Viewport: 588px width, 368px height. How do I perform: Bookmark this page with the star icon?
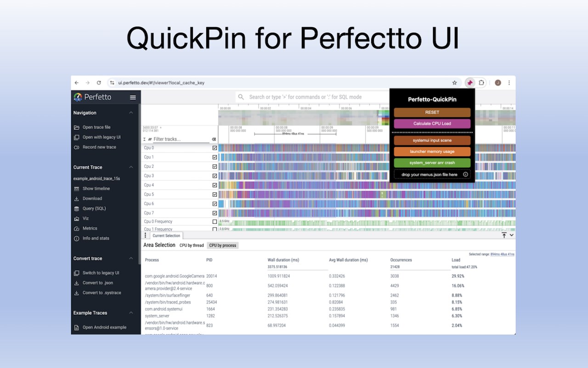[x=455, y=83]
